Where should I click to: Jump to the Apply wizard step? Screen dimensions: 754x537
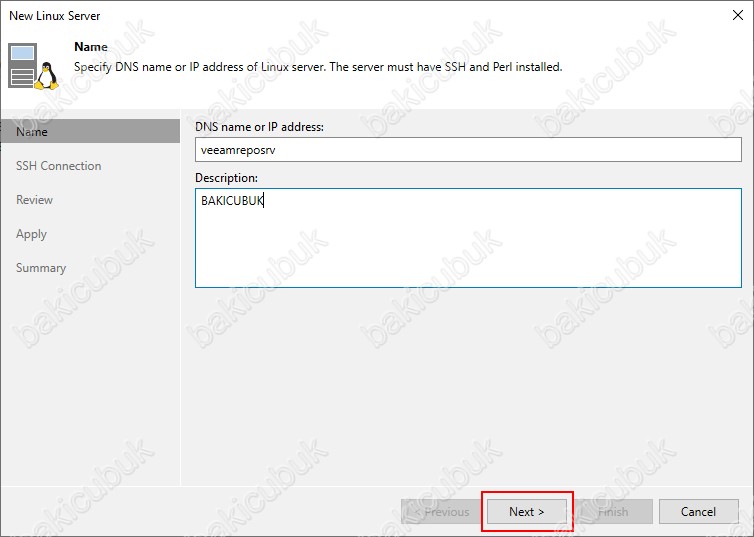pos(31,234)
